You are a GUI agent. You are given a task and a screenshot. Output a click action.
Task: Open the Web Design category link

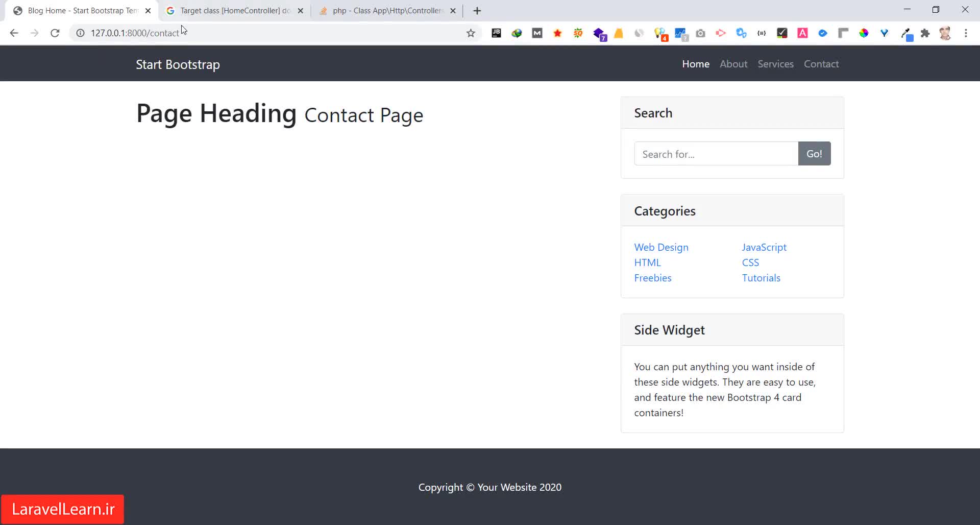(661, 247)
